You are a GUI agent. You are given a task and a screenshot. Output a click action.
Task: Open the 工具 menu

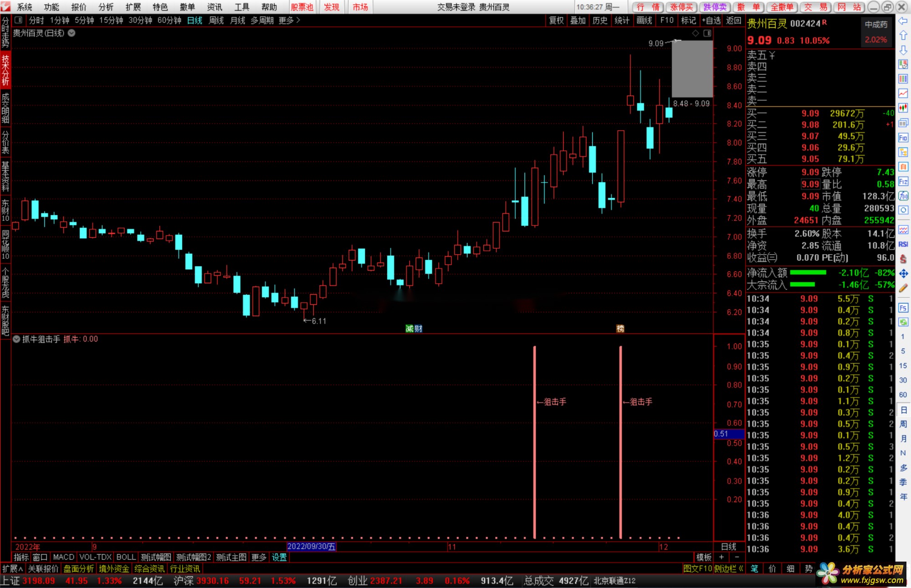(x=241, y=7)
